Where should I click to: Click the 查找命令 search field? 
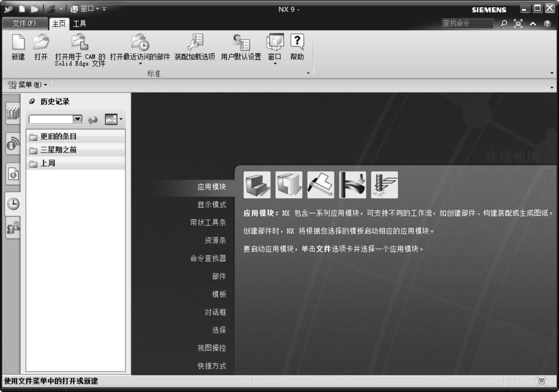coord(467,24)
